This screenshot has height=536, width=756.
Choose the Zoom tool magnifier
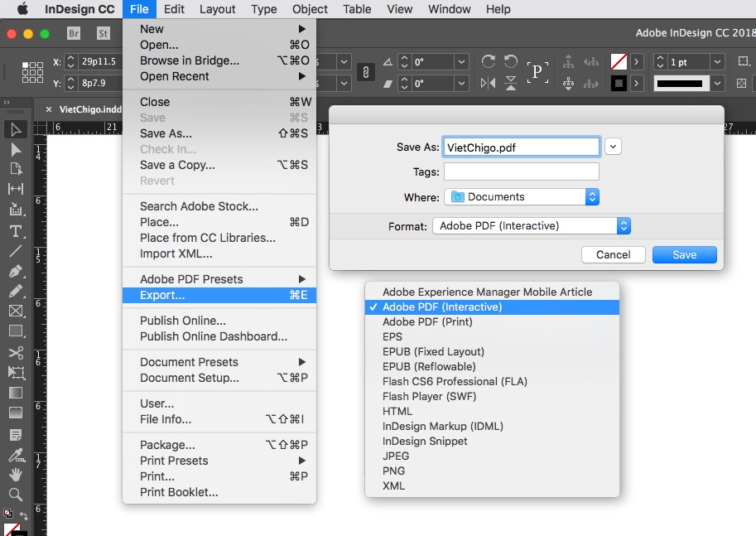point(15,495)
